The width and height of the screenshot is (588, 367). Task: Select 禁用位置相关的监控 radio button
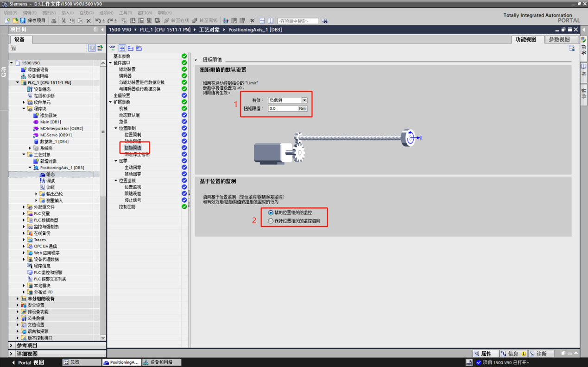[x=271, y=213]
